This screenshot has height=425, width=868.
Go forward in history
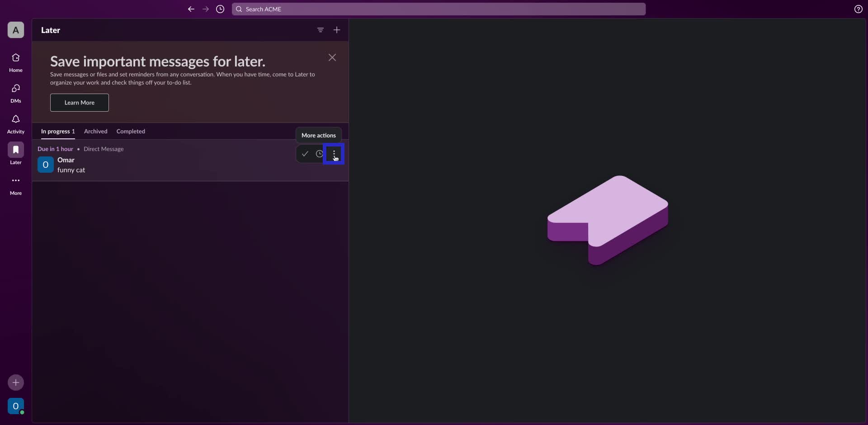pos(206,9)
